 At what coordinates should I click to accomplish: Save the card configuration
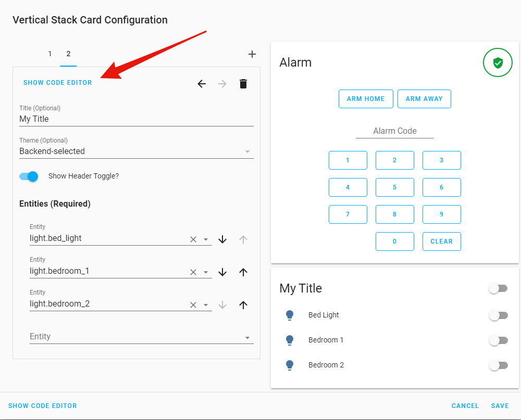500,406
